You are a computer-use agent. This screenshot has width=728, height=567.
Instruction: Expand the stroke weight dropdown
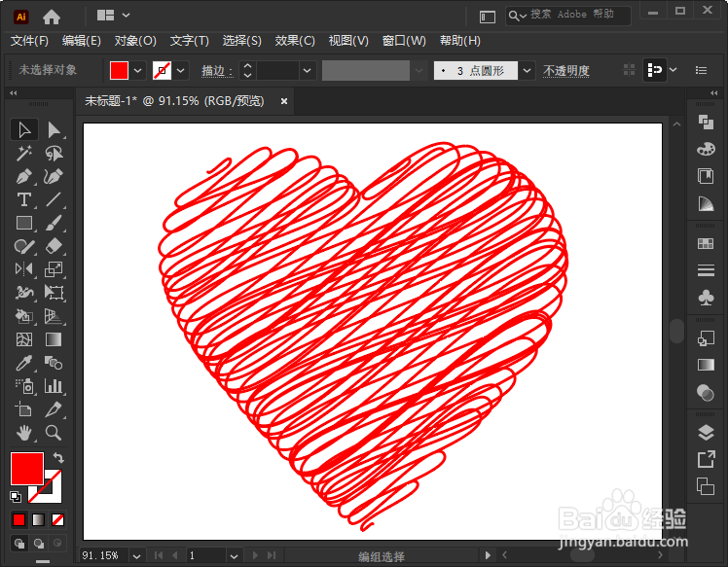tap(307, 71)
